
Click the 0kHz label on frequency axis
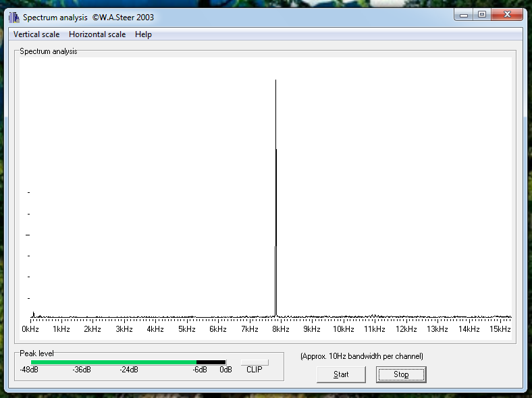[x=30, y=329]
